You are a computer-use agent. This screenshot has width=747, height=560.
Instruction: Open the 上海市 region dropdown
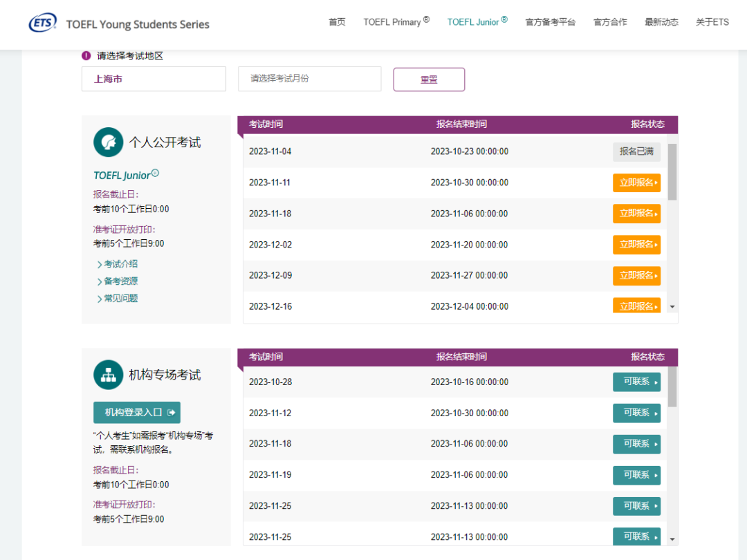(x=154, y=79)
